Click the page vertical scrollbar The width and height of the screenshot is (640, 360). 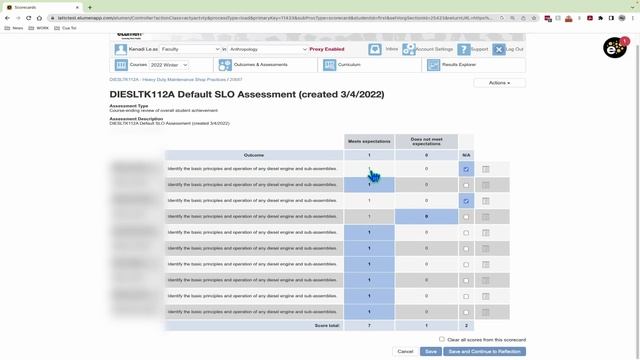point(637,196)
